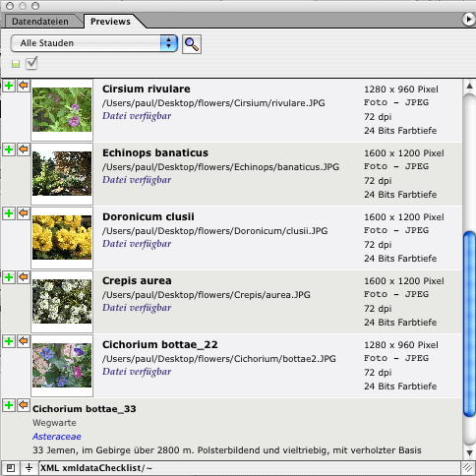The width and height of the screenshot is (476, 476).
Task: Click orange arrow icon beside Cichorium bottae_33
Action: point(24,405)
